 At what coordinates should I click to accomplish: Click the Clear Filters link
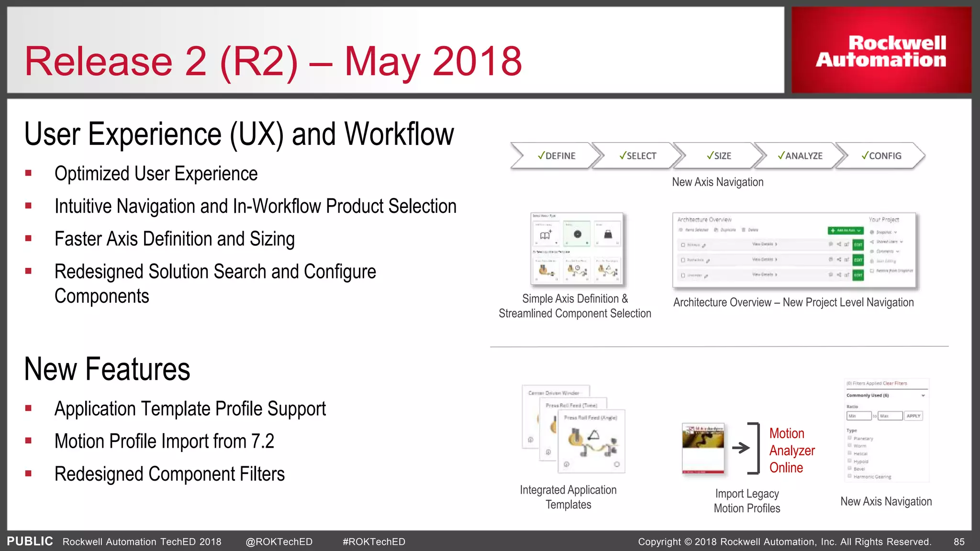click(x=895, y=383)
